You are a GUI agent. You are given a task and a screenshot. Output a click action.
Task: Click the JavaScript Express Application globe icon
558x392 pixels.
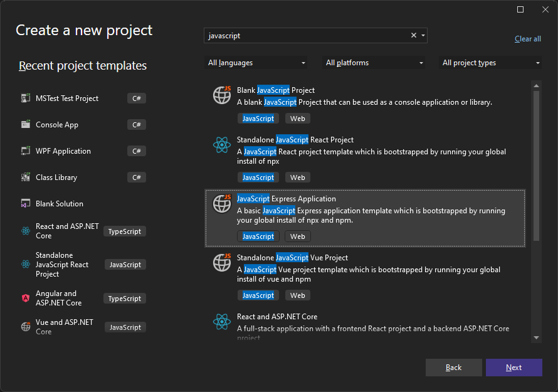[x=221, y=204]
